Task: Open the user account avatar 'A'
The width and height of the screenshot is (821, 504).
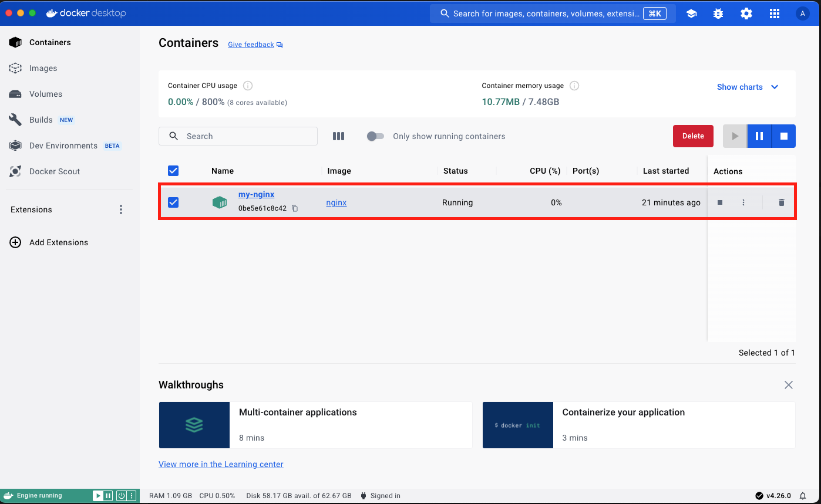Action: pyautogui.click(x=803, y=13)
